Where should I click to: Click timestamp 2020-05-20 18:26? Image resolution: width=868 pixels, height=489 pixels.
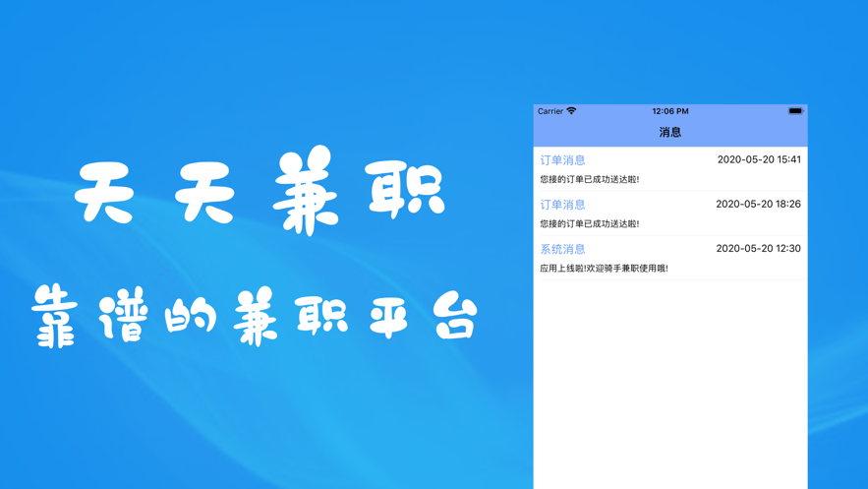[758, 204]
